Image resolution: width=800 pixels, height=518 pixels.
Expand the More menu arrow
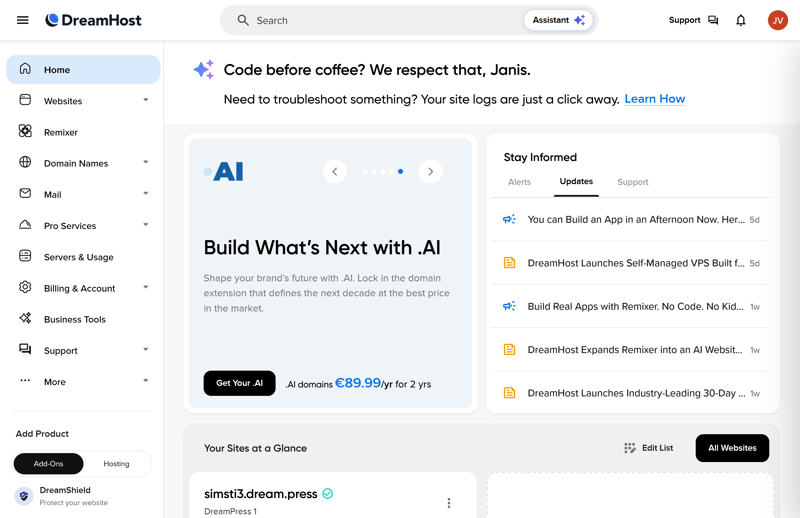(146, 381)
